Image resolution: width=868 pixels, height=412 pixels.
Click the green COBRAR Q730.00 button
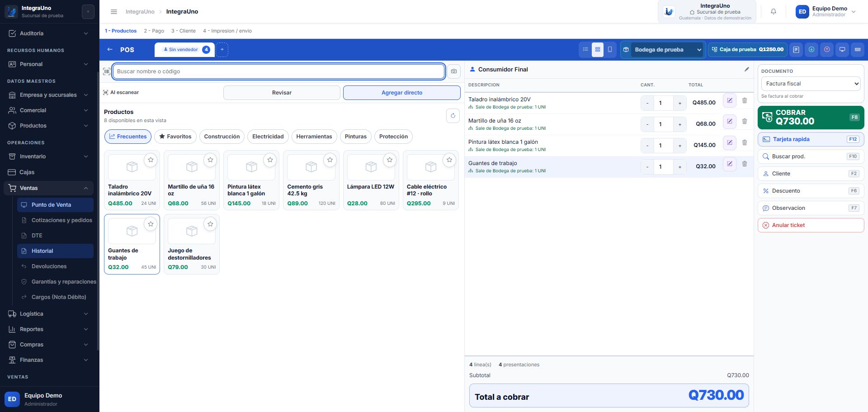click(811, 117)
